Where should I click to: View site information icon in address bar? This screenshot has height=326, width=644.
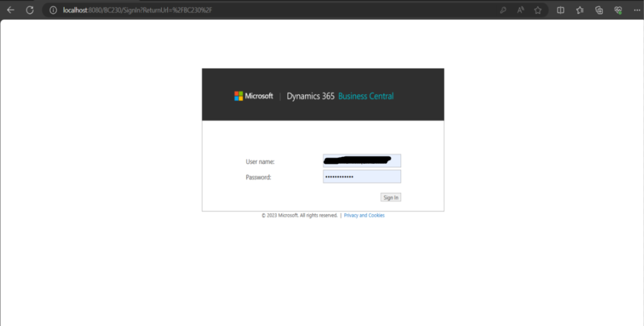[x=53, y=10]
